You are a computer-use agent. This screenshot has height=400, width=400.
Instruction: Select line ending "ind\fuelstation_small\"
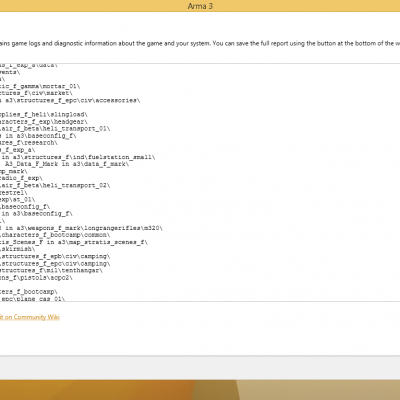point(78,157)
